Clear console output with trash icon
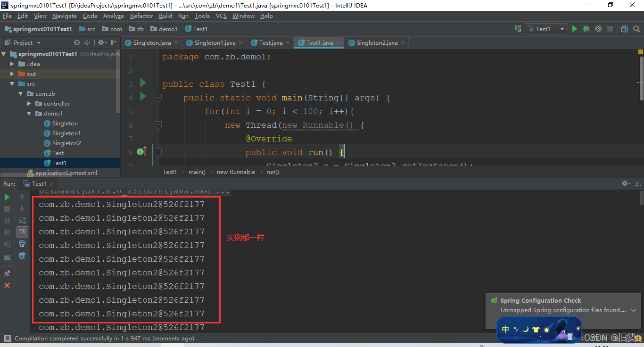Image resolution: width=644 pixels, height=347 pixels. pyautogui.click(x=22, y=256)
